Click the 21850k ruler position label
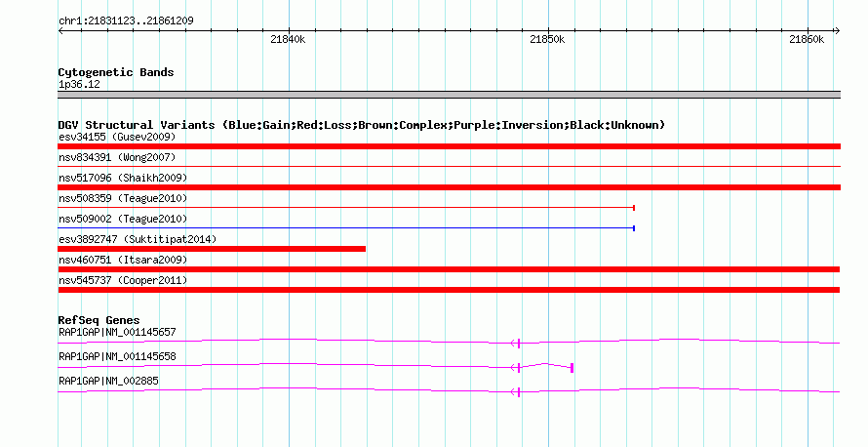This screenshot has width=868, height=447. [x=547, y=39]
